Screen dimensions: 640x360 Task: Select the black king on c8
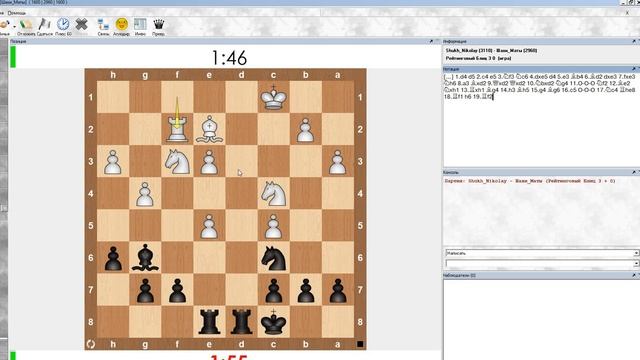pyautogui.click(x=273, y=322)
